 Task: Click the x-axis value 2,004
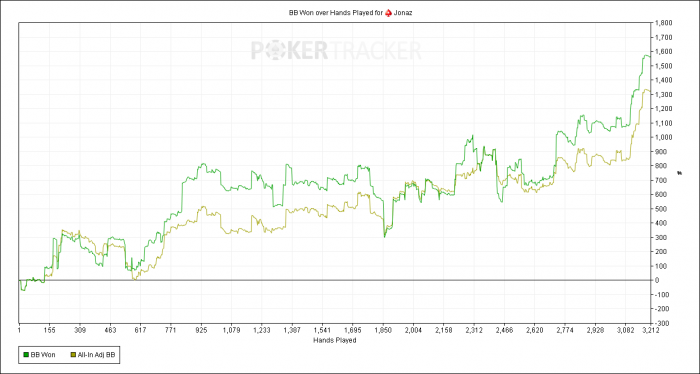tap(413, 331)
